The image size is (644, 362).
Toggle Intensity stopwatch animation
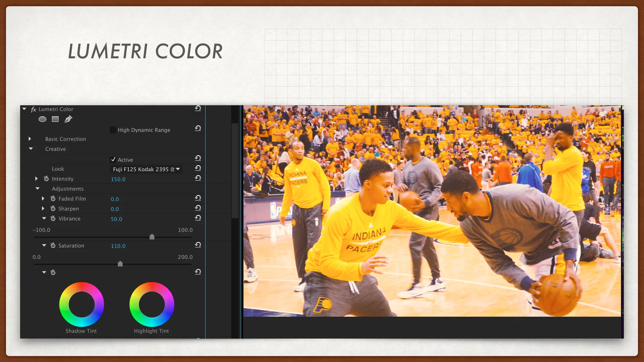(x=46, y=179)
